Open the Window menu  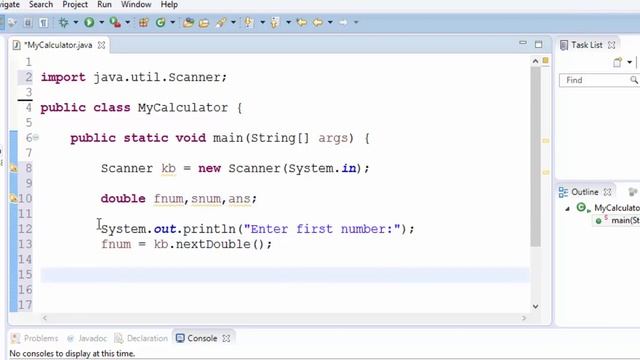[x=136, y=4]
